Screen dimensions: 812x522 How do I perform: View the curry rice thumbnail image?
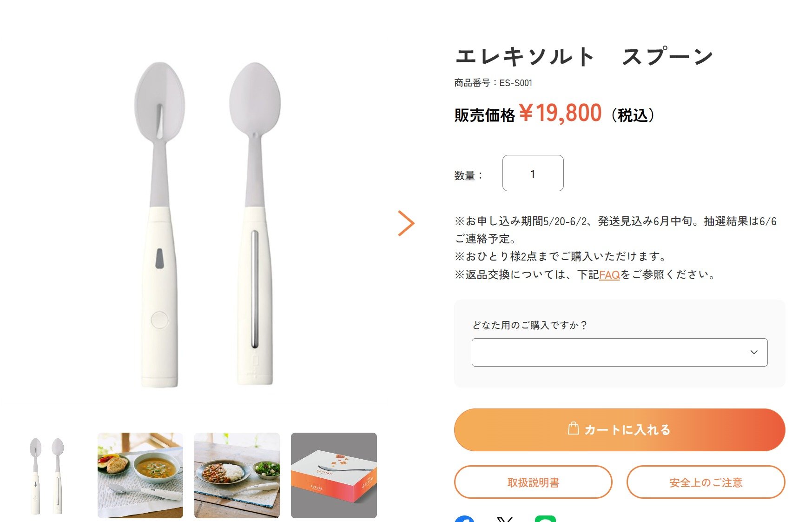pyautogui.click(x=237, y=475)
